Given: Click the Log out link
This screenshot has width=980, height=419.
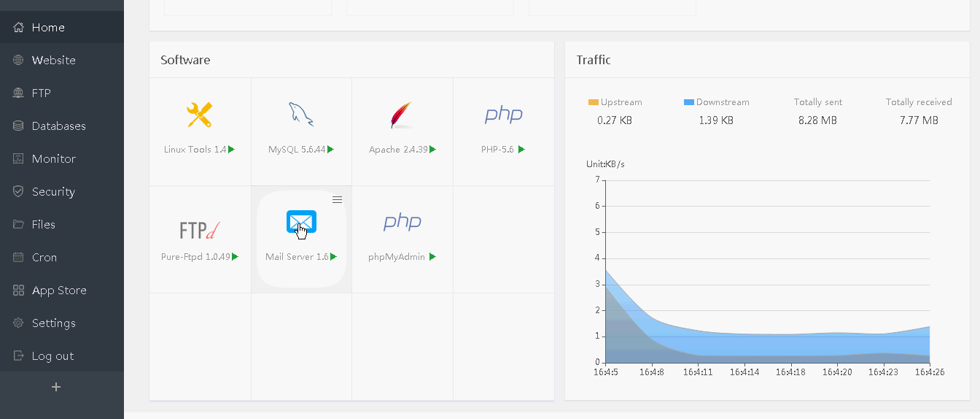Looking at the screenshot, I should pyautogui.click(x=52, y=356).
